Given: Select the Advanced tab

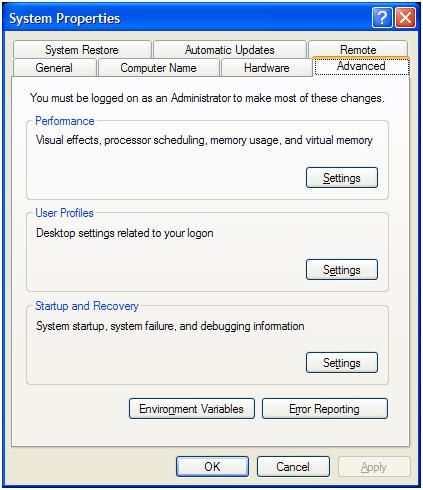Looking at the screenshot, I should (x=361, y=66).
